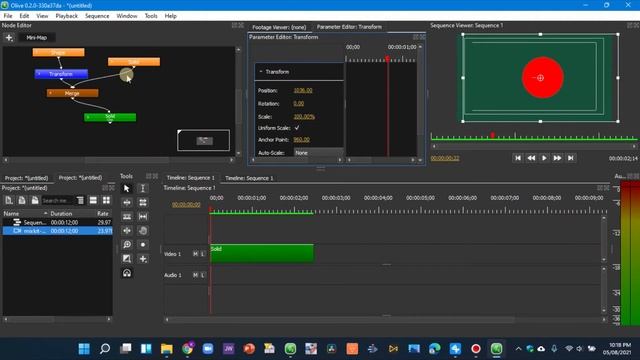
Task: Play the sequence in the viewer
Action: coord(544,158)
